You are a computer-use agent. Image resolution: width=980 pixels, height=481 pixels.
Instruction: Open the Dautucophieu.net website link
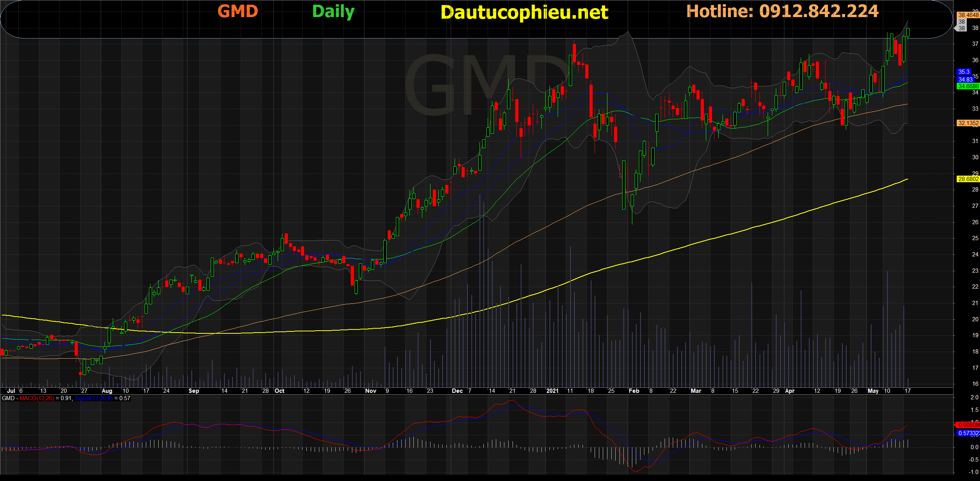tap(524, 12)
